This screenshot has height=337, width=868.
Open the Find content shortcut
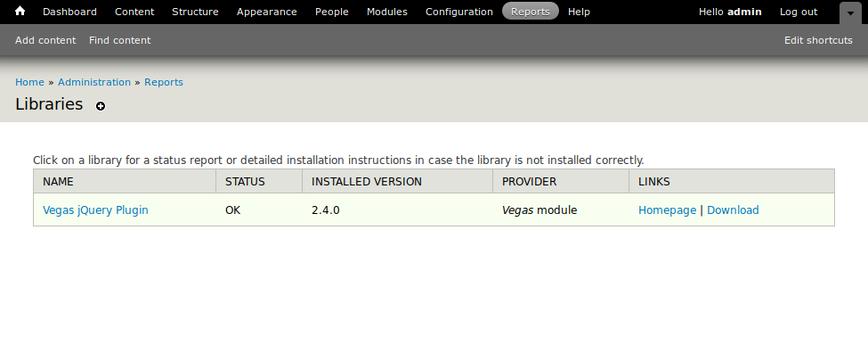coord(119,40)
